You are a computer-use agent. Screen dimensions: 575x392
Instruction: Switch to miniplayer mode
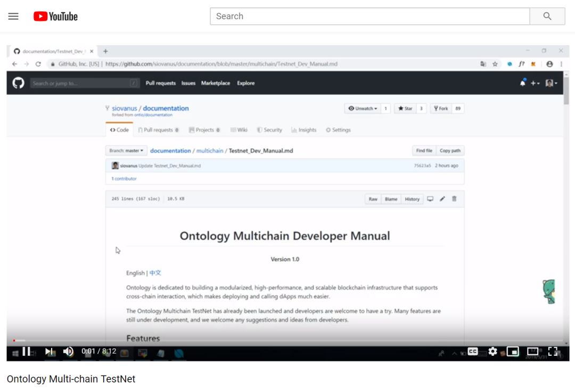pos(513,352)
